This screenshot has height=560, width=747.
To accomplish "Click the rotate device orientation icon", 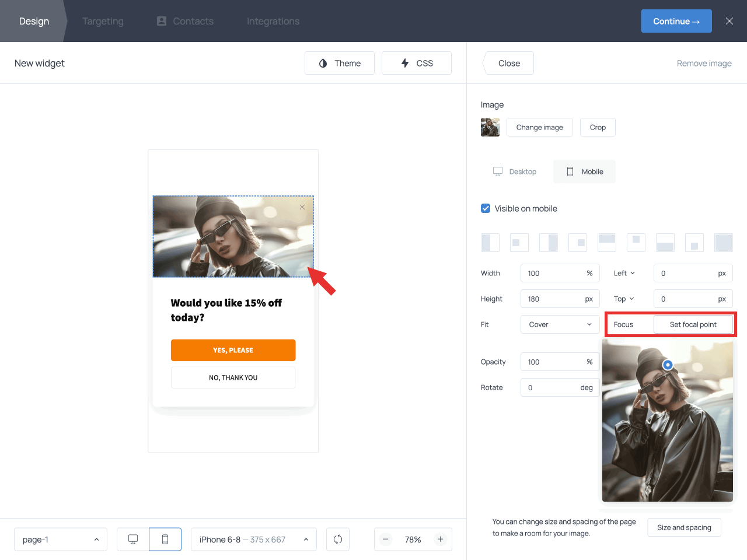I will pyautogui.click(x=338, y=540).
